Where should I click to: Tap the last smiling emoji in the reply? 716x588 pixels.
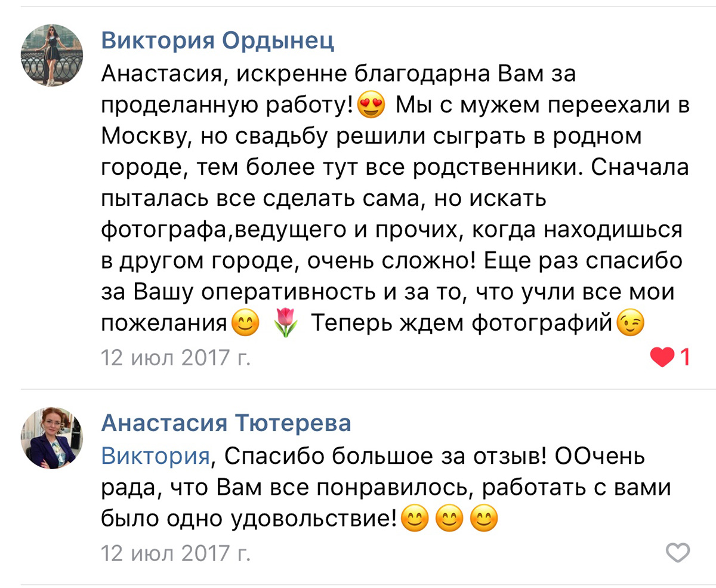(x=484, y=521)
